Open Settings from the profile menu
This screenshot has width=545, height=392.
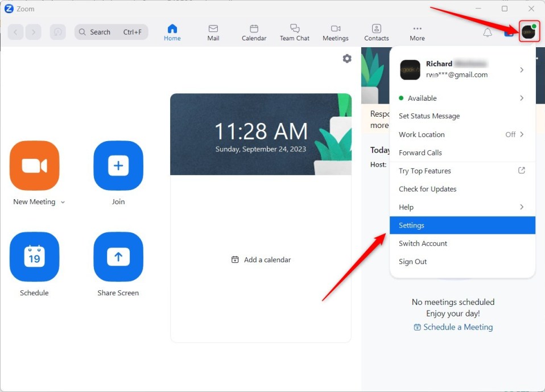click(x=463, y=225)
